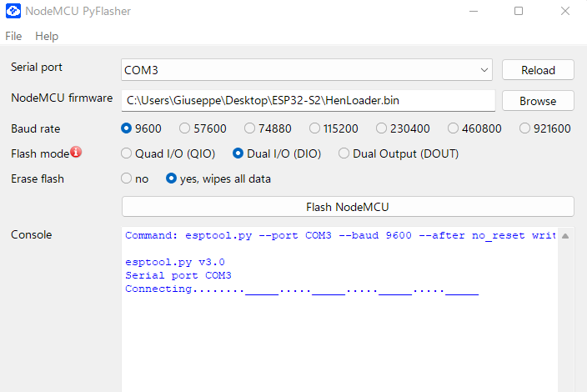Click the 'Connecting...' console line
This screenshot has width=587, height=392.
pos(302,289)
